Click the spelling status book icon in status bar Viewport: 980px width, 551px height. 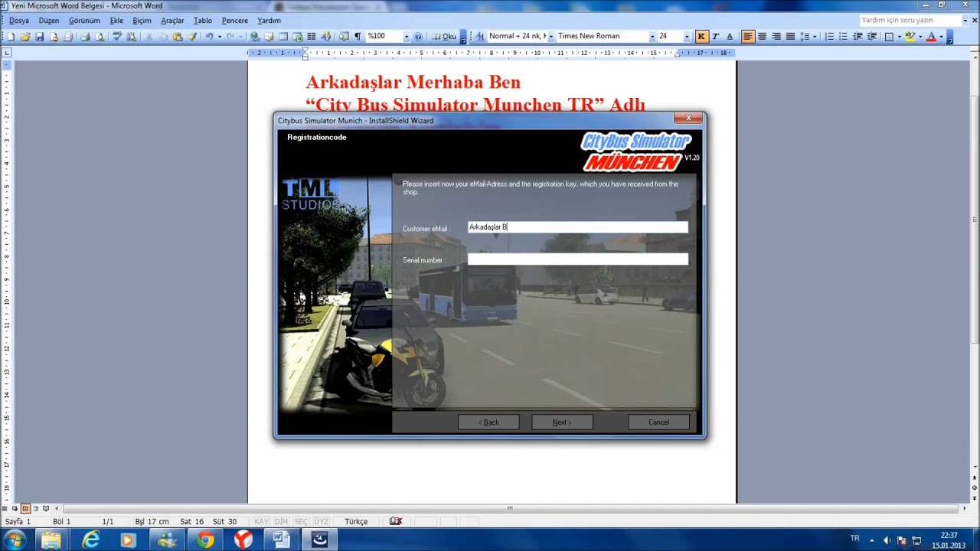coord(395,521)
